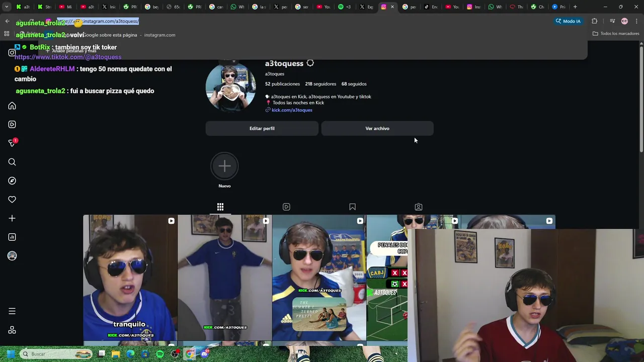644x362 pixels.
Task: Open the post of man in blue jersey standing
Action: coord(224,278)
